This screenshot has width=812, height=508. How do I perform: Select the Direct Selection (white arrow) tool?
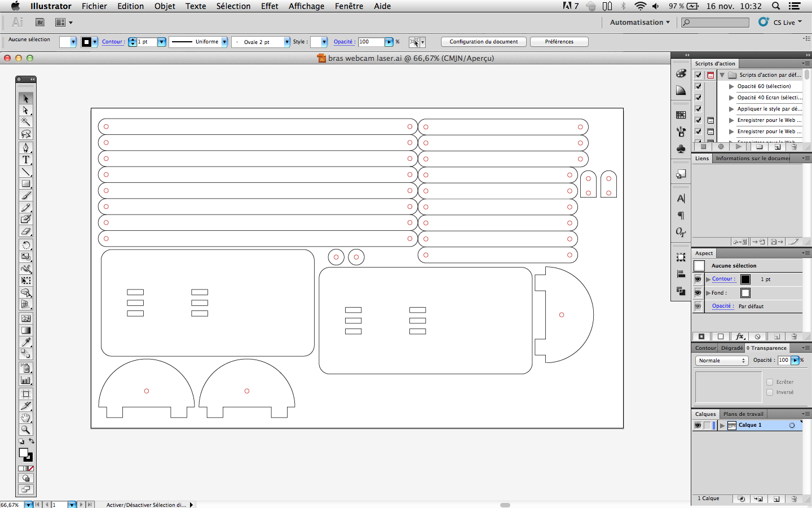point(26,110)
